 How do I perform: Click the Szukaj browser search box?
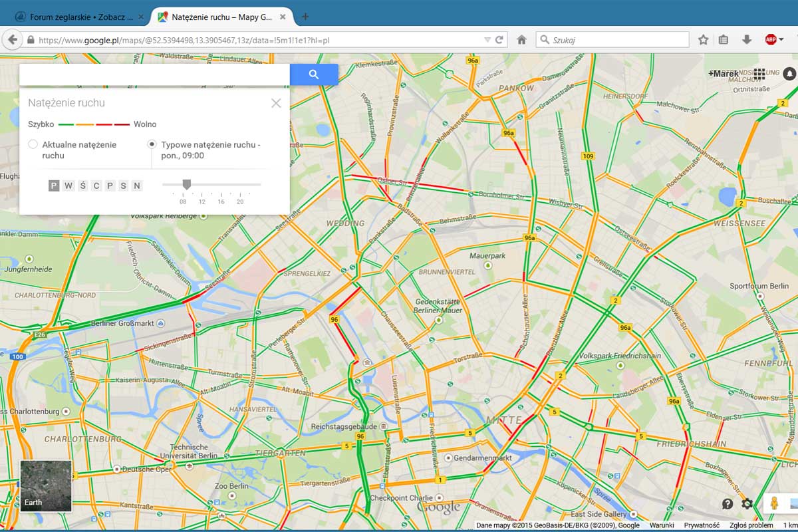(x=612, y=40)
